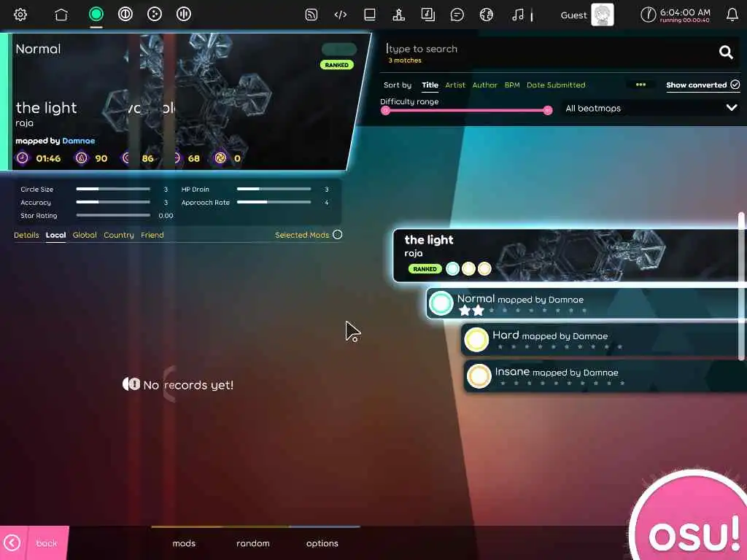Go to the home screen icon

pos(61,15)
